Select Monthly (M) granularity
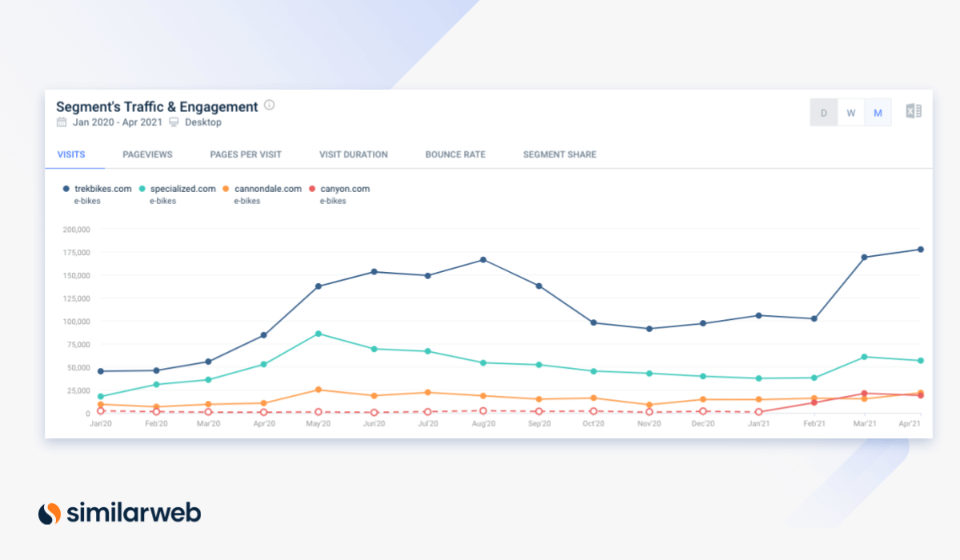 tap(878, 113)
